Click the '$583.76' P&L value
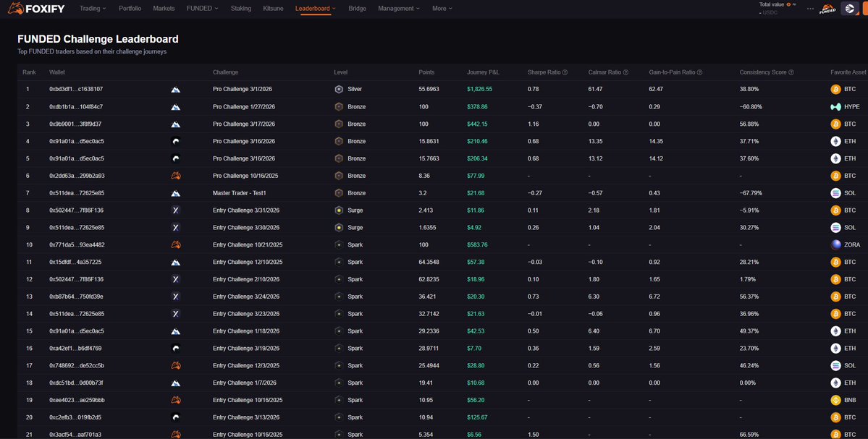Image resolution: width=868 pixels, height=439 pixels. tap(477, 244)
